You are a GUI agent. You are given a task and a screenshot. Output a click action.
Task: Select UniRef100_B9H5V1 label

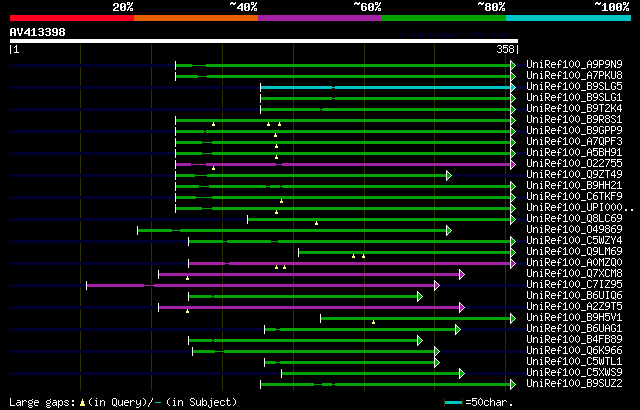pyautogui.click(x=574, y=318)
